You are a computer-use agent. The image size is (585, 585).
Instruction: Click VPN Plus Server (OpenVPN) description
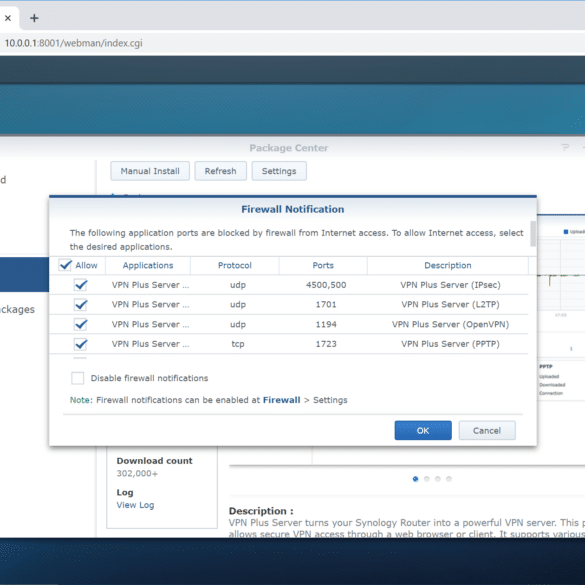[x=450, y=324]
